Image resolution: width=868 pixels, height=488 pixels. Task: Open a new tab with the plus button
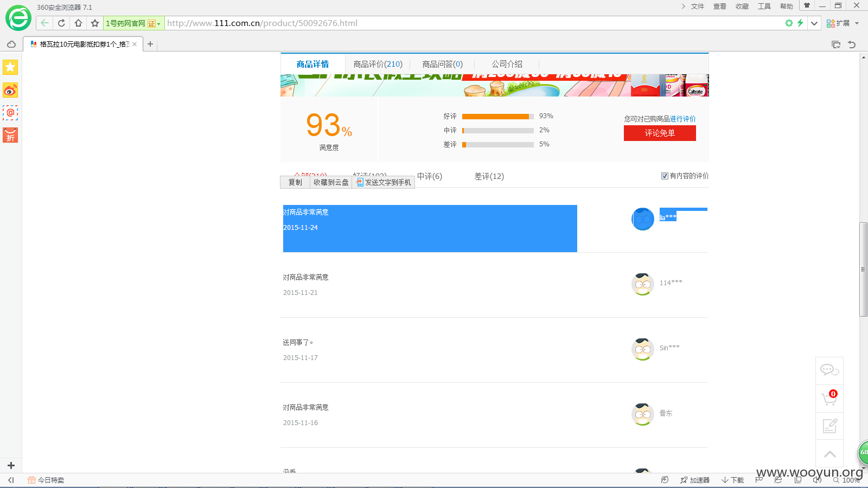point(150,44)
